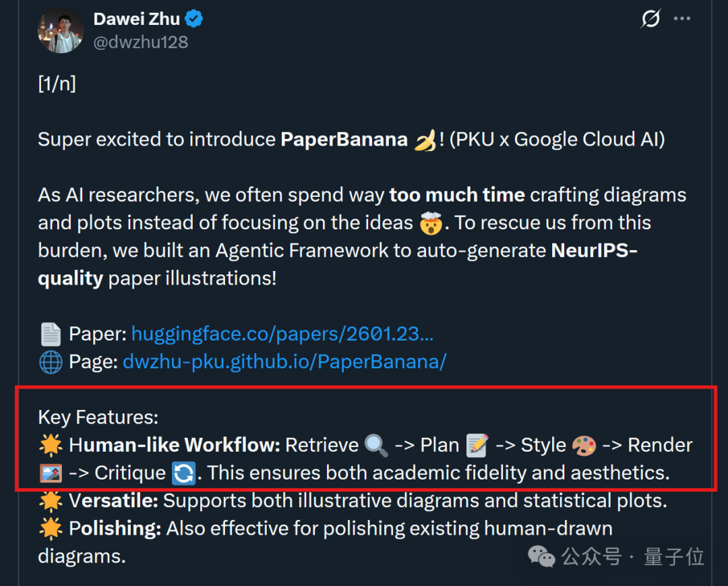Image resolution: width=728 pixels, height=586 pixels.
Task: Click the star emoji before Polishing
Action: click(51, 529)
